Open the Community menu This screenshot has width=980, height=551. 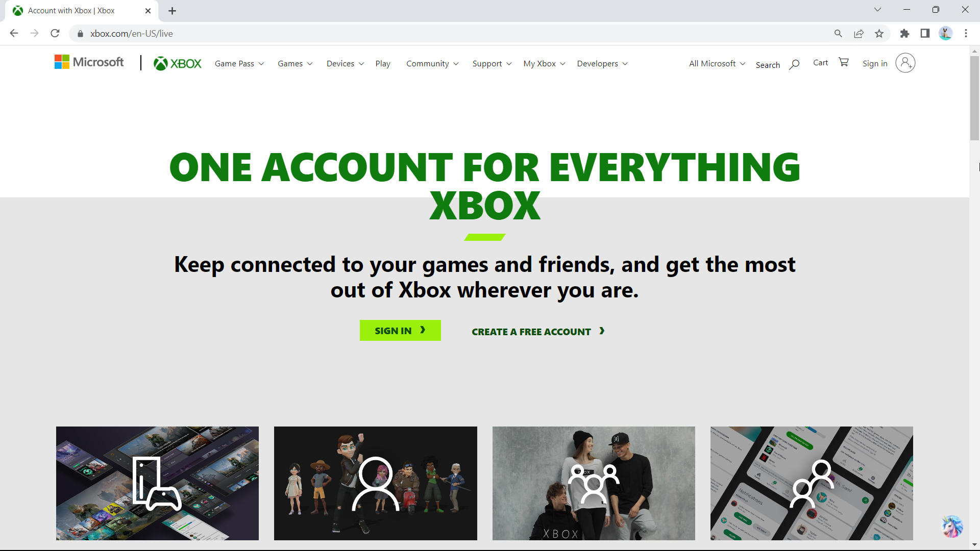click(432, 63)
